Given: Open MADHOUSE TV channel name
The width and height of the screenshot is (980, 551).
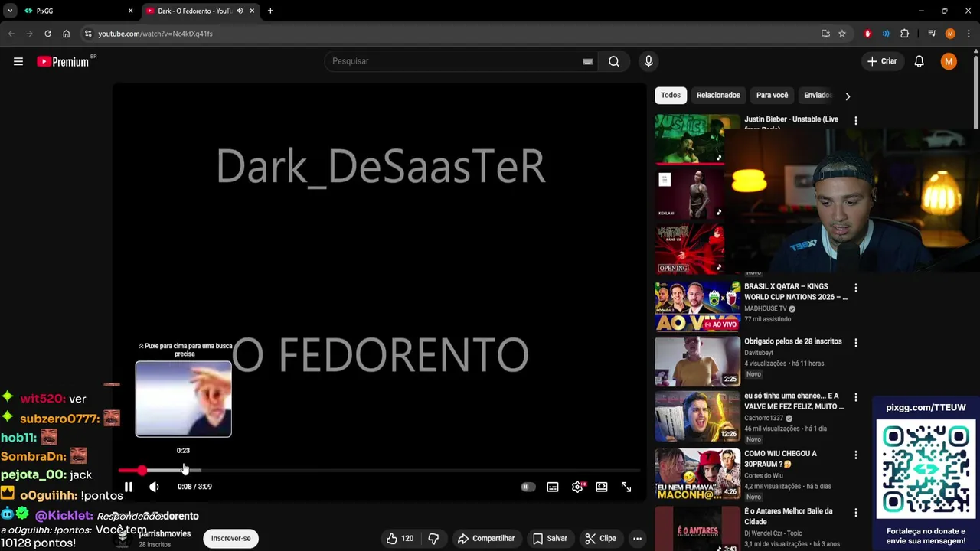Looking at the screenshot, I should pos(766,309).
